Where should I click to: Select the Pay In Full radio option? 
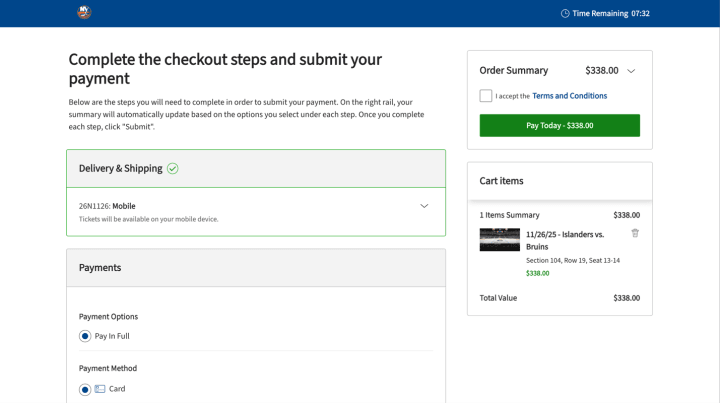point(85,336)
